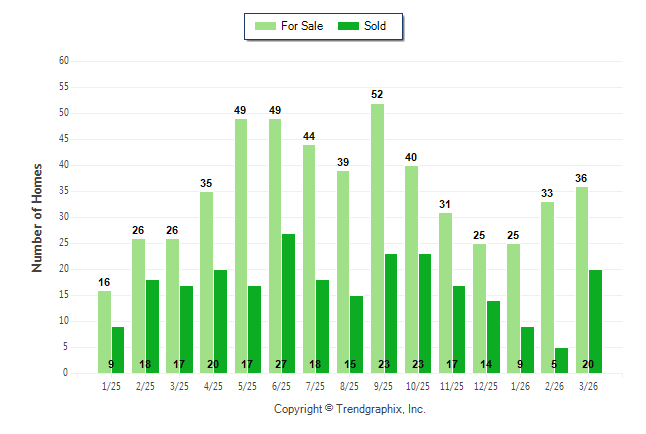Select the 1/25 For Sale bar

click(x=104, y=331)
